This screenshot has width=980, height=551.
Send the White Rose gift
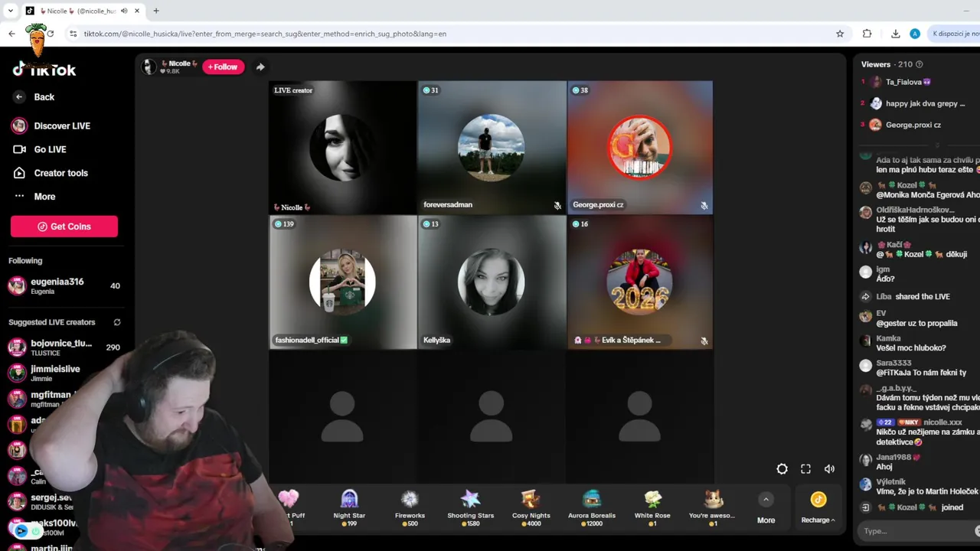(x=652, y=507)
